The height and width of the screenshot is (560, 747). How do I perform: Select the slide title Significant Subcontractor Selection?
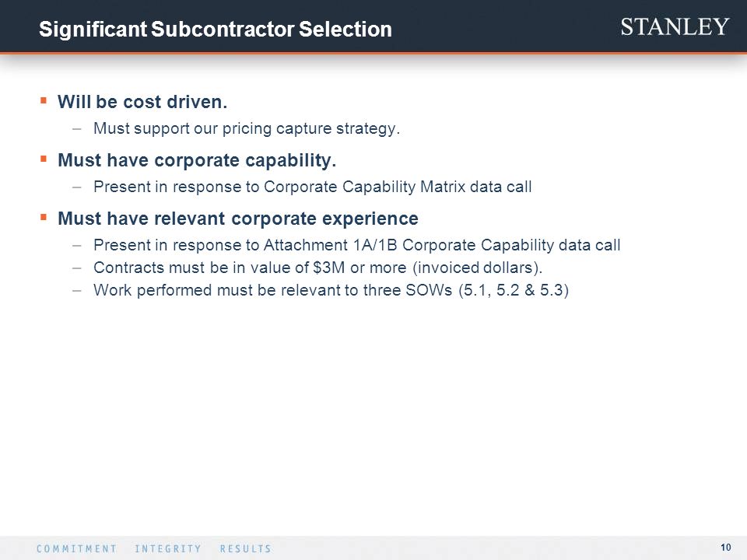[x=216, y=29]
